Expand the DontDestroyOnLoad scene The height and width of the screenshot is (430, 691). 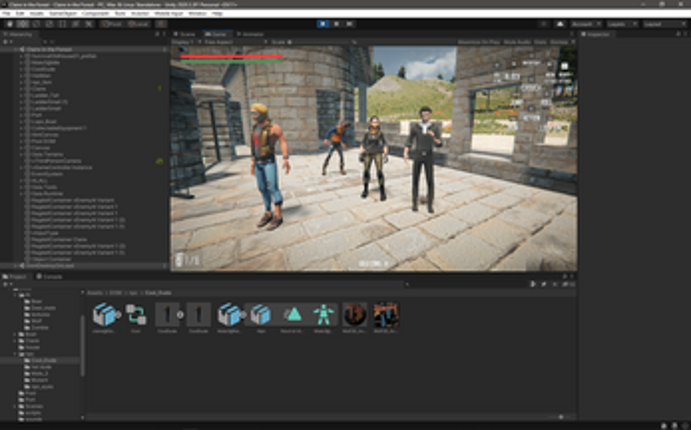(x=16, y=266)
